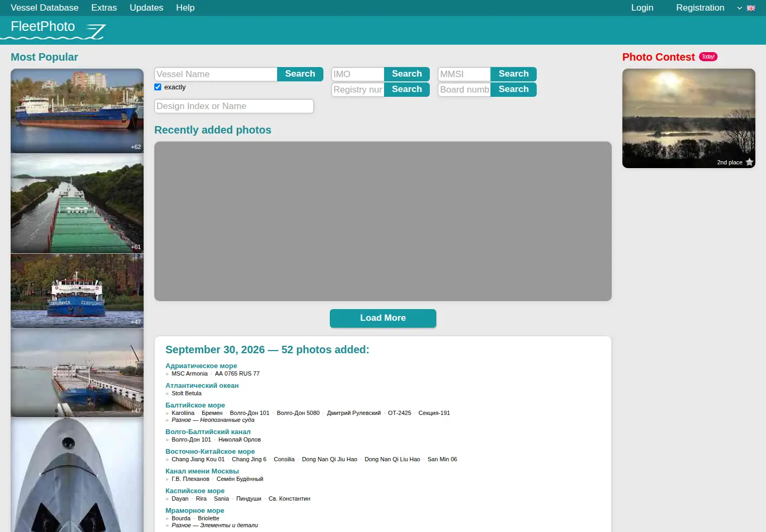
Task: Open the San Min 06 vessel link
Action: pos(442,459)
